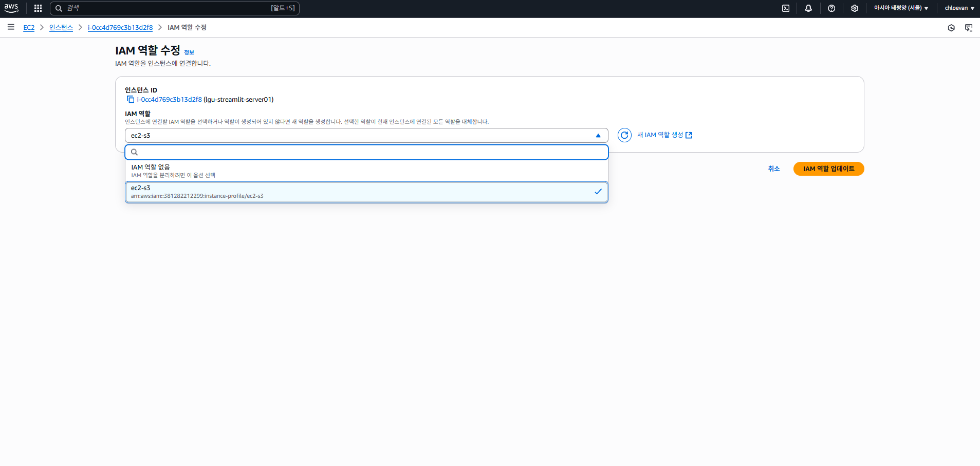Select the 'IAM 역할 없음' option
The height and width of the screenshot is (466, 980).
click(x=366, y=171)
